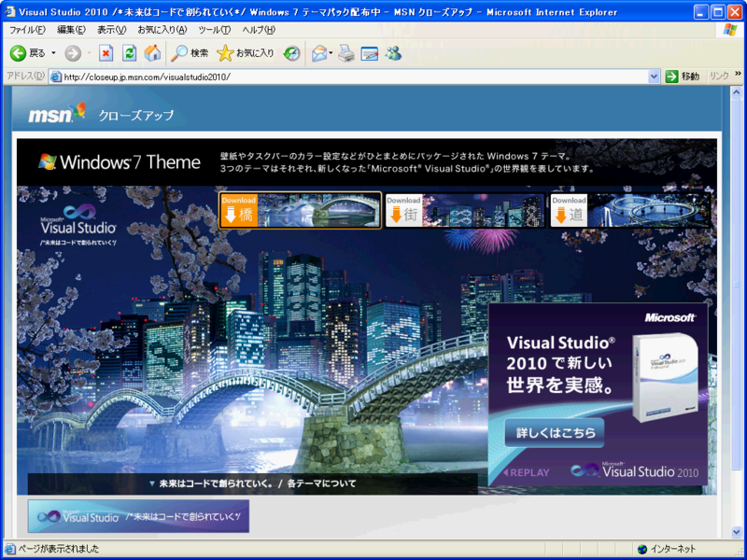Click the Windows 7 Theme logo heading
747x560 pixels.
click(x=120, y=161)
